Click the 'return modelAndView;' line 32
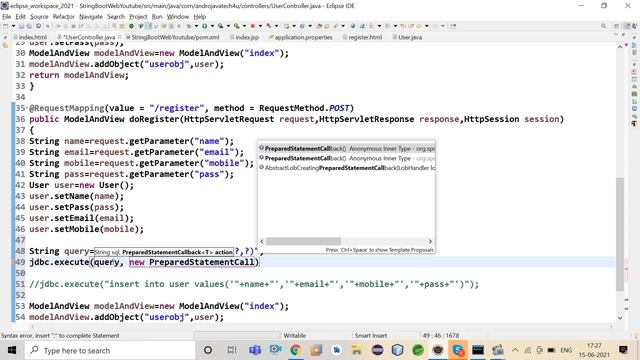This screenshot has width=640, height=360. tap(79, 75)
